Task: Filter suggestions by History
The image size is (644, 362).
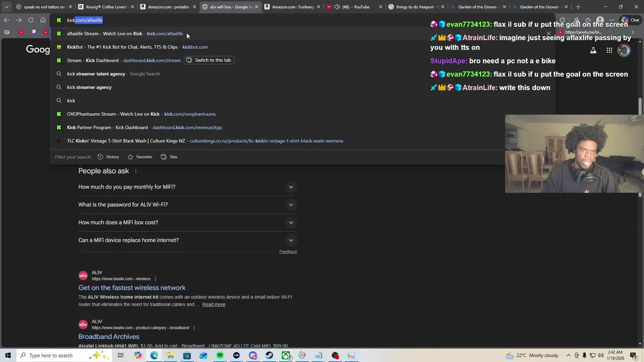Action: point(108,157)
